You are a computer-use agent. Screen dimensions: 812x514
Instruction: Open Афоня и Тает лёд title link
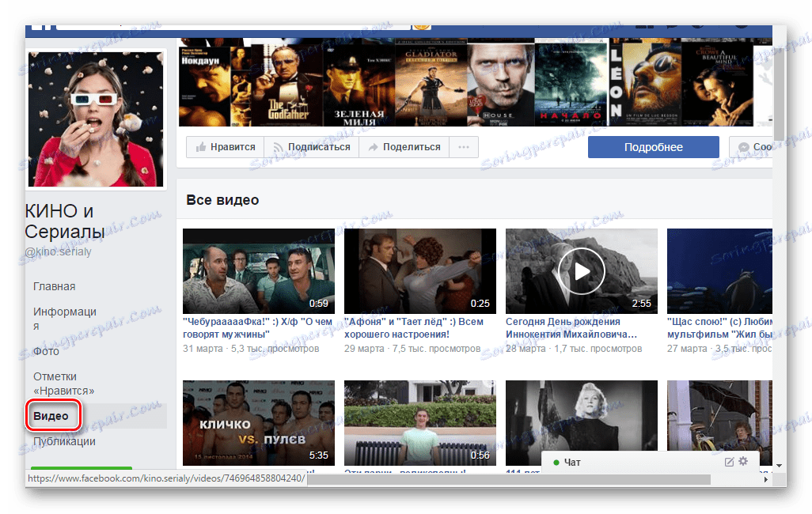[414, 328]
